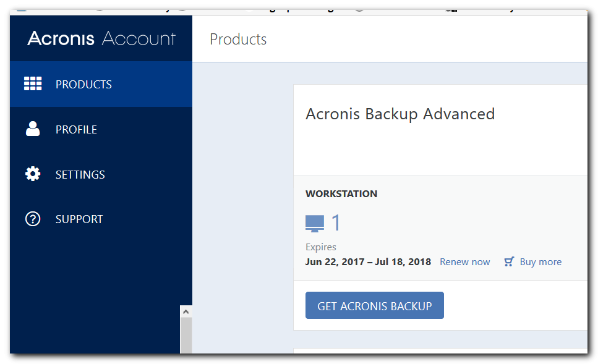
Task: Click the GET ACRONIS BACKUP button
Action: pyautogui.click(x=374, y=305)
